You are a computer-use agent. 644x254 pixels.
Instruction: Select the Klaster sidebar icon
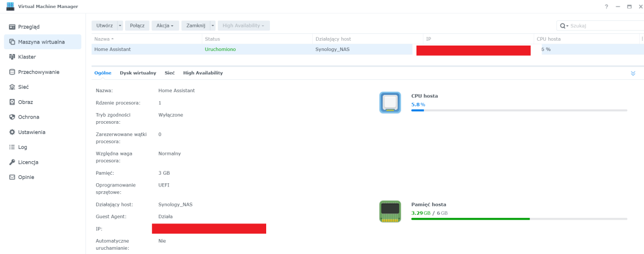12,57
